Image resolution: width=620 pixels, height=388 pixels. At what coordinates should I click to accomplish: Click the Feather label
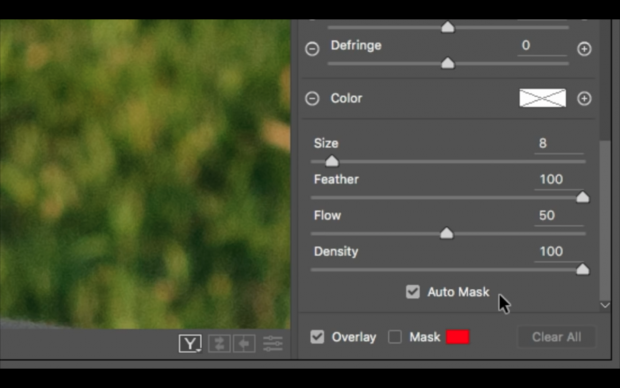click(336, 179)
